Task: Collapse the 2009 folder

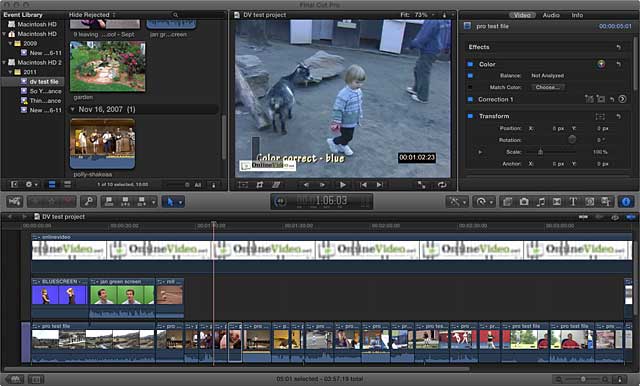Action: [x=11, y=43]
